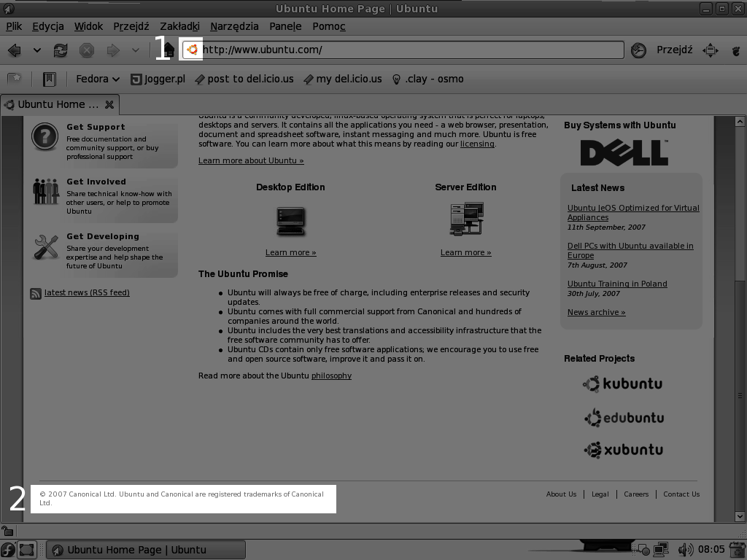Click the Server Edition computers icon
The width and height of the screenshot is (747, 560).
(x=466, y=219)
